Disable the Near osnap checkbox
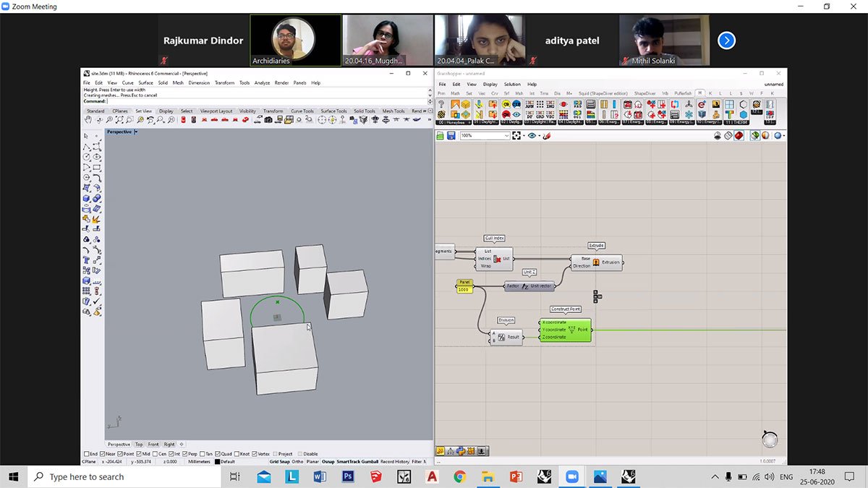 102,454
